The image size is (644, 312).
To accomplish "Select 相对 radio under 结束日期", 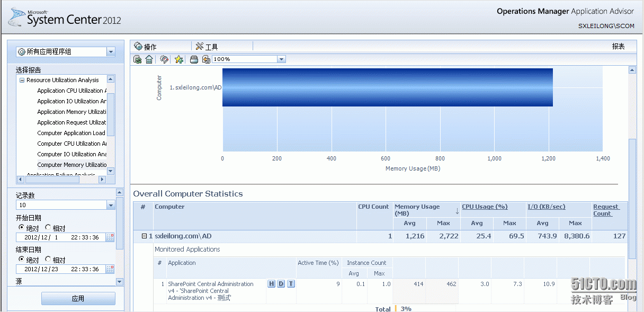I will coord(48,260).
